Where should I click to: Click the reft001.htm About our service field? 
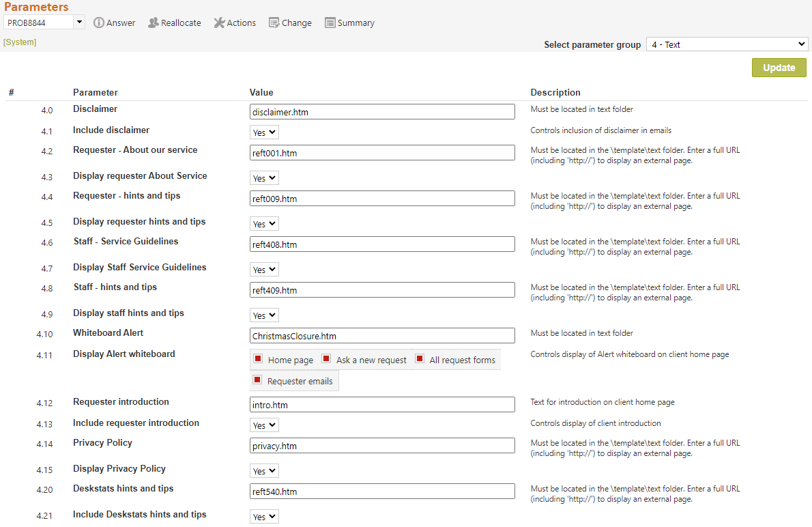[382, 153]
